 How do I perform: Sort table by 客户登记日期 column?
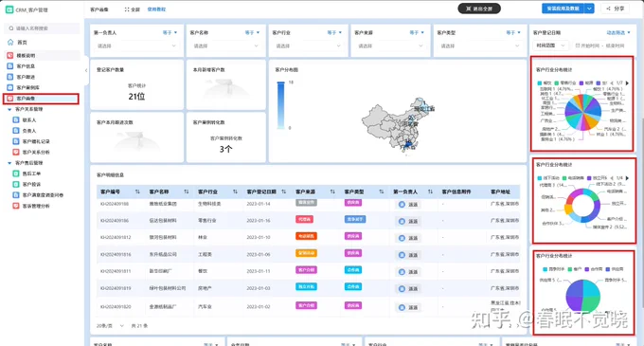(284, 191)
